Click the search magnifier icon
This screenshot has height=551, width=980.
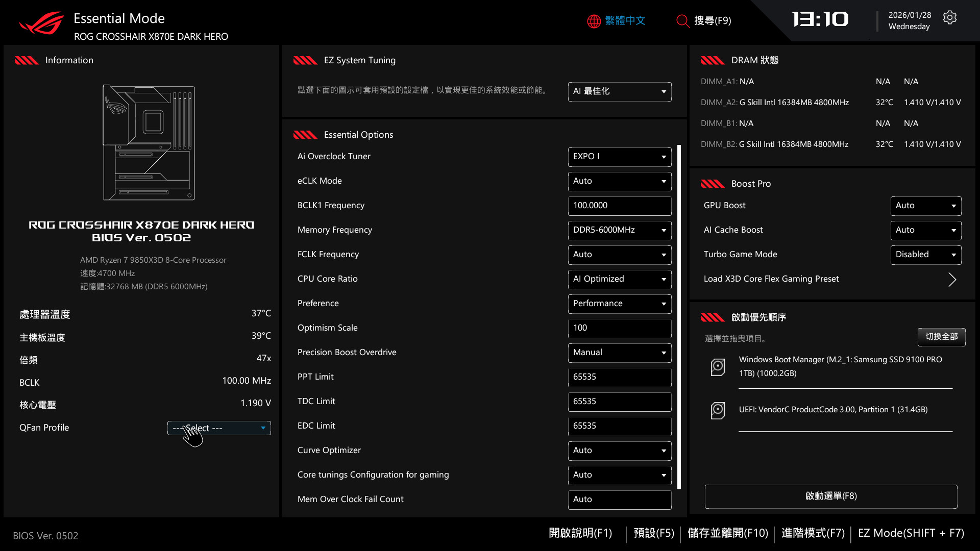pos(682,21)
